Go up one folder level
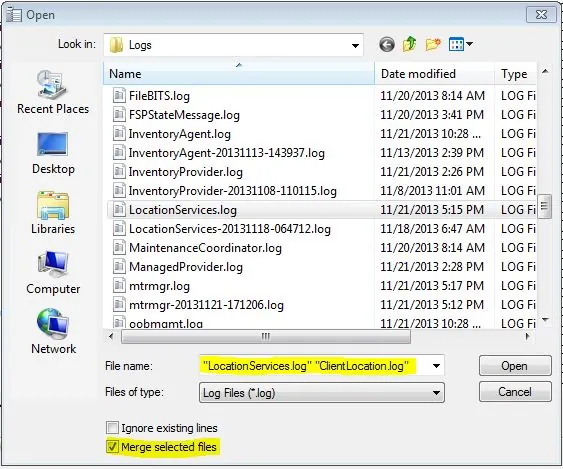 (x=410, y=45)
